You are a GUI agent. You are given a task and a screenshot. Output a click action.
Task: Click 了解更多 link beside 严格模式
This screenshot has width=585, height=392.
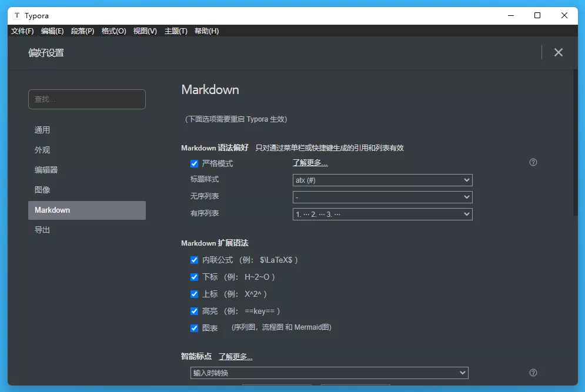pyautogui.click(x=310, y=163)
